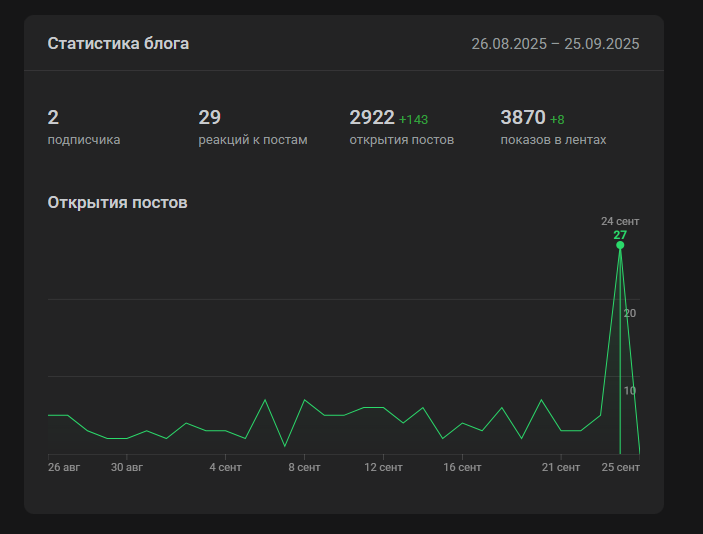The height and width of the screenshot is (534, 703).
Task: Click the "25 сент" axis label
Action: [621, 467]
